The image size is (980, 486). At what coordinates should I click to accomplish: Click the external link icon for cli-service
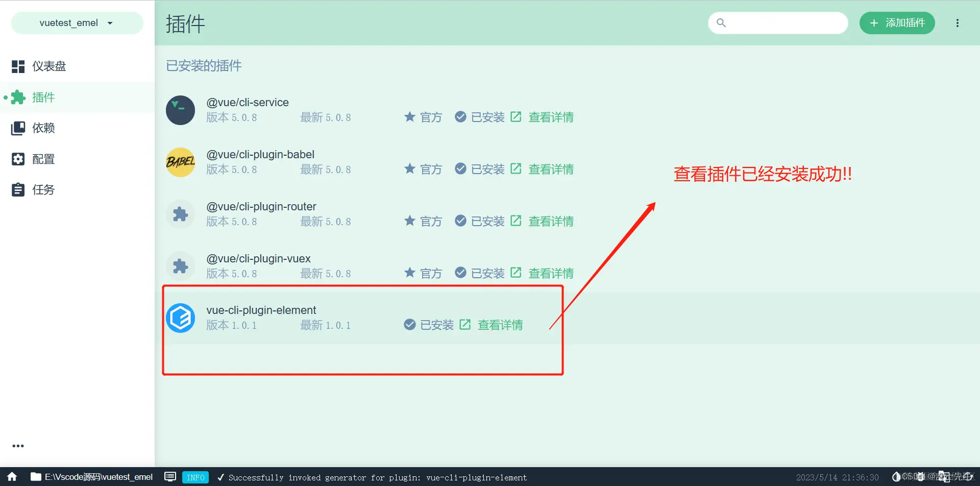516,117
